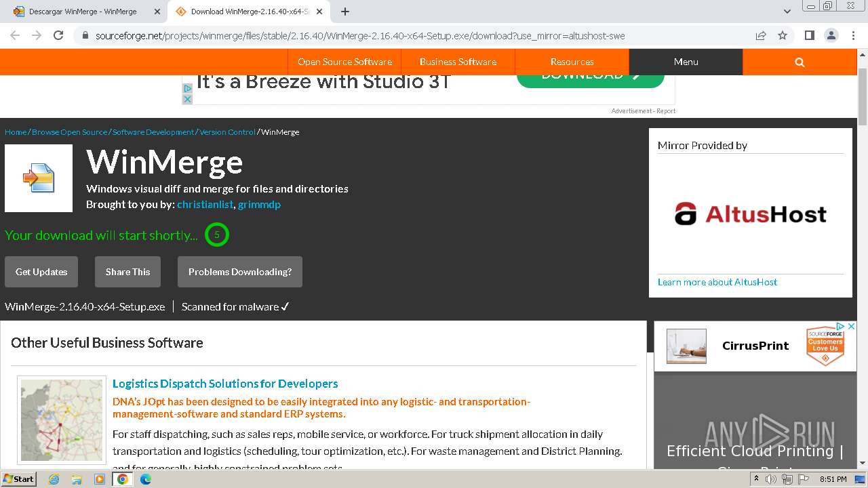Click the Action Center flag icon

pos(804,479)
